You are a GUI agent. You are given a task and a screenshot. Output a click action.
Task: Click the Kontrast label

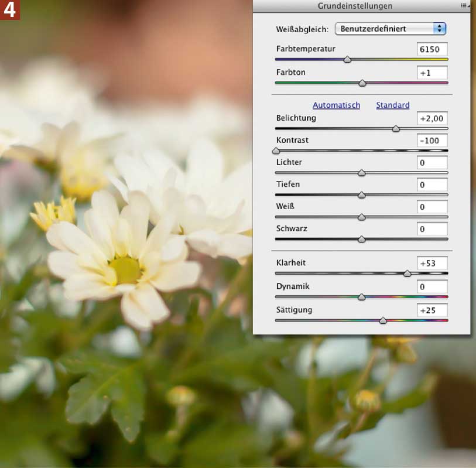click(x=292, y=140)
